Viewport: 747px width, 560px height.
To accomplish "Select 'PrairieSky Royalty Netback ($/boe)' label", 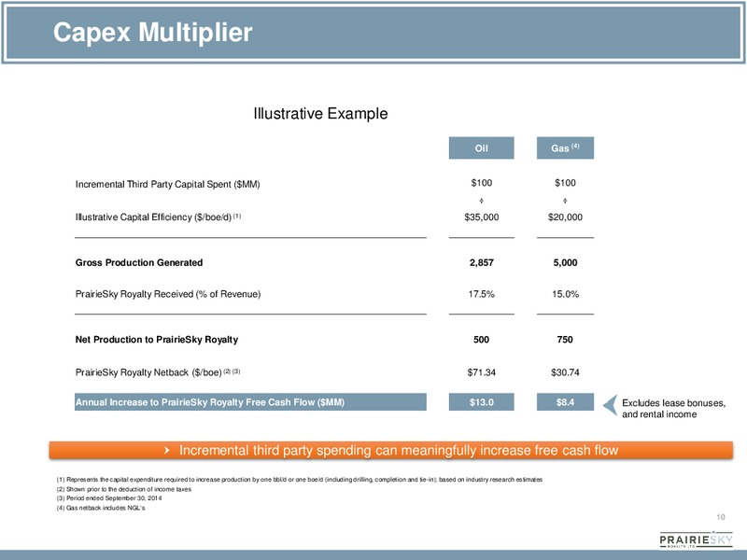I will tap(158, 372).
